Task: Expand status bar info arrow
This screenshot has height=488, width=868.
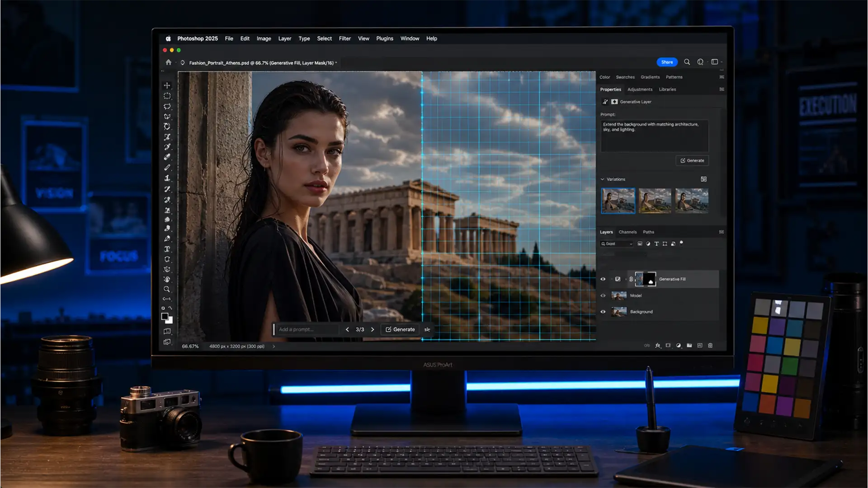Action: [x=274, y=347]
